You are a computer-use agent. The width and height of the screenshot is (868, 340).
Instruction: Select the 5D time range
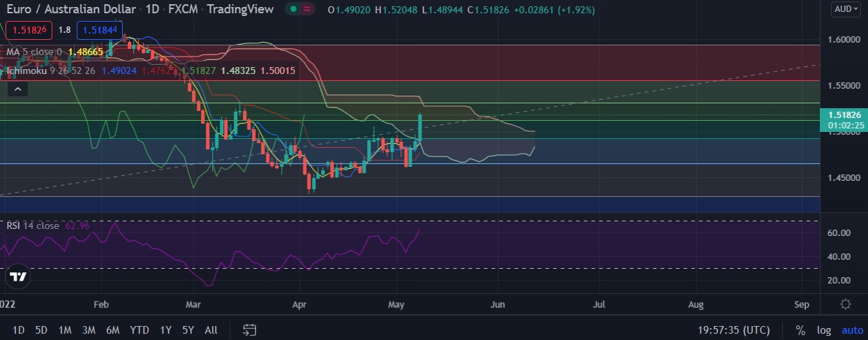click(41, 330)
